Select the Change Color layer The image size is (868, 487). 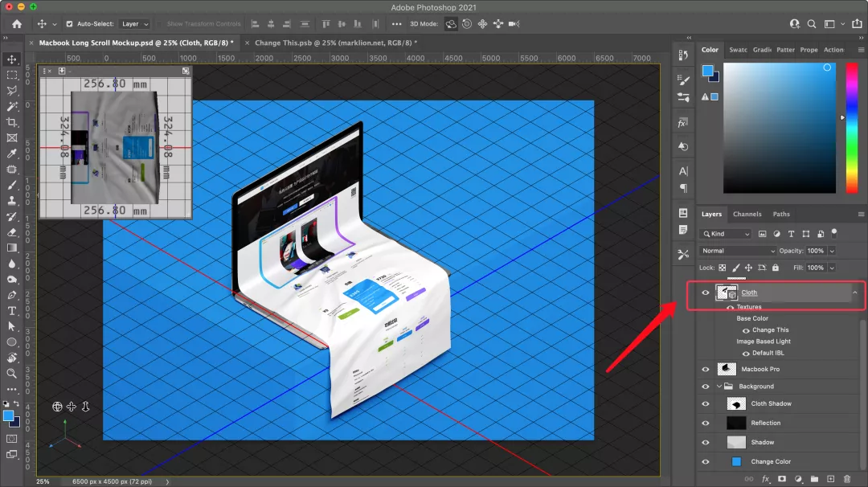coord(771,462)
